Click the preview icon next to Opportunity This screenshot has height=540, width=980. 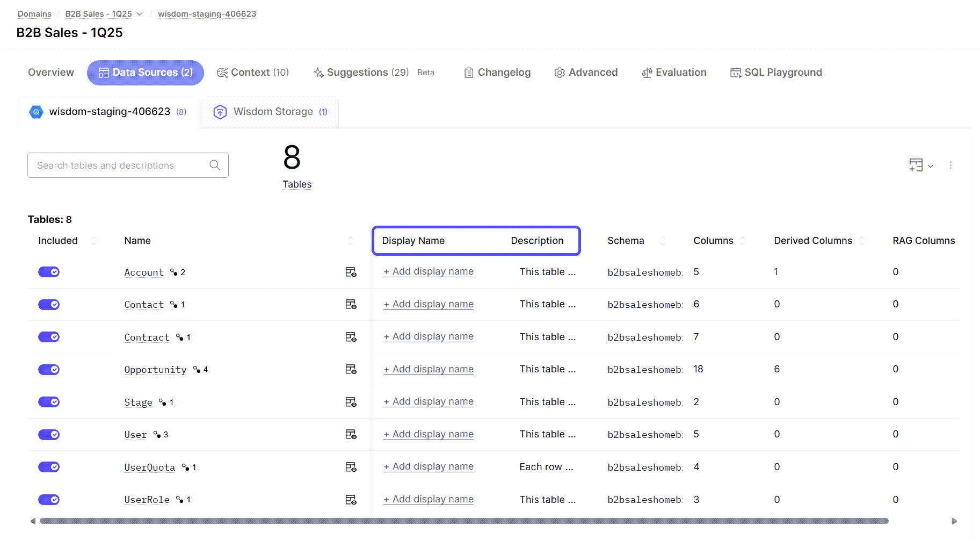pyautogui.click(x=351, y=369)
